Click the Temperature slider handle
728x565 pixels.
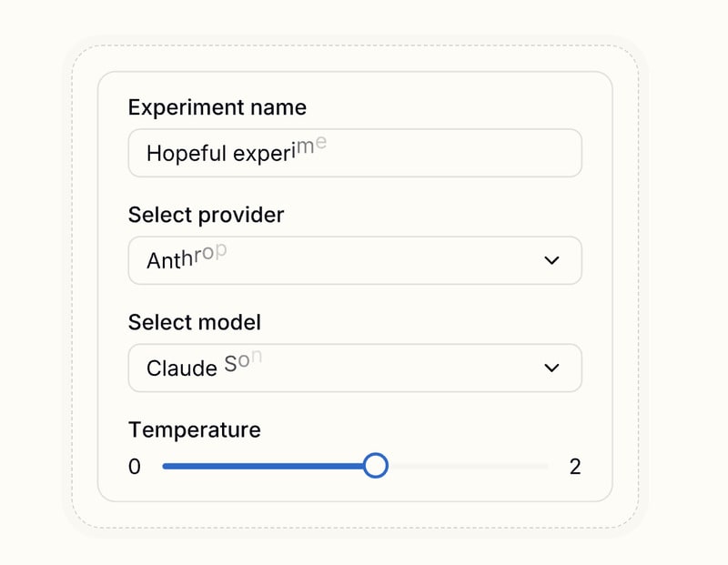coord(375,466)
